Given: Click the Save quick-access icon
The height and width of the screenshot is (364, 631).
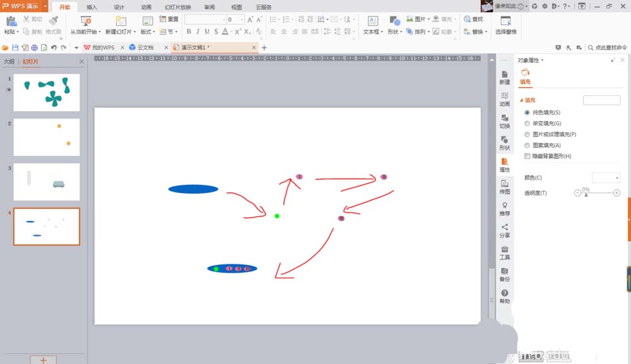Looking at the screenshot, I should (15, 47).
